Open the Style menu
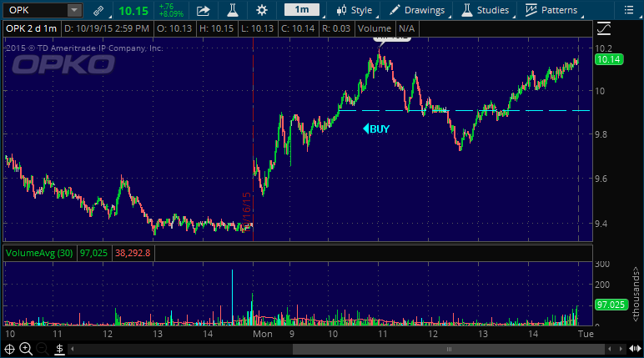Image resolution: width=644 pixels, height=358 pixels. [354, 10]
